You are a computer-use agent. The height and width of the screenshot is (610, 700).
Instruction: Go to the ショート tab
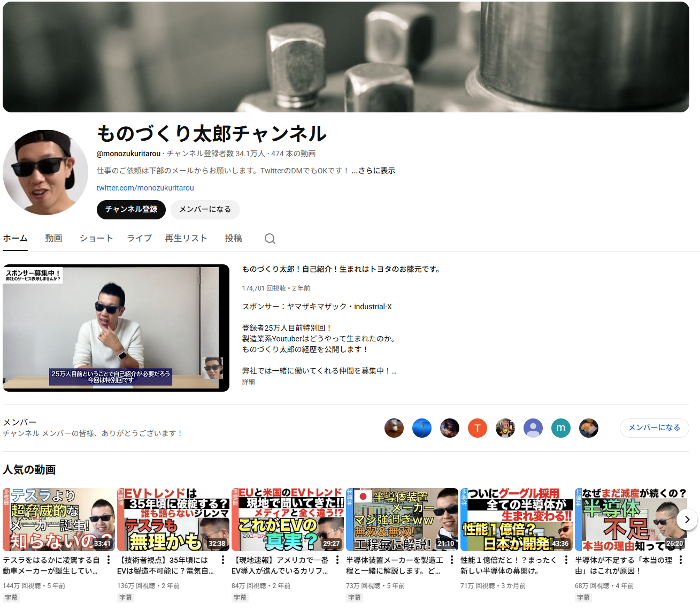[x=96, y=238]
